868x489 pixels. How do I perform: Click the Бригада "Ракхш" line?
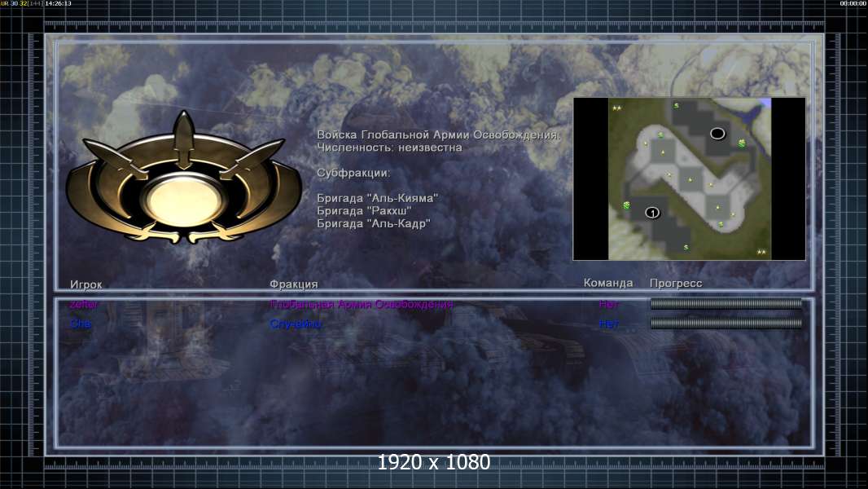click(364, 210)
